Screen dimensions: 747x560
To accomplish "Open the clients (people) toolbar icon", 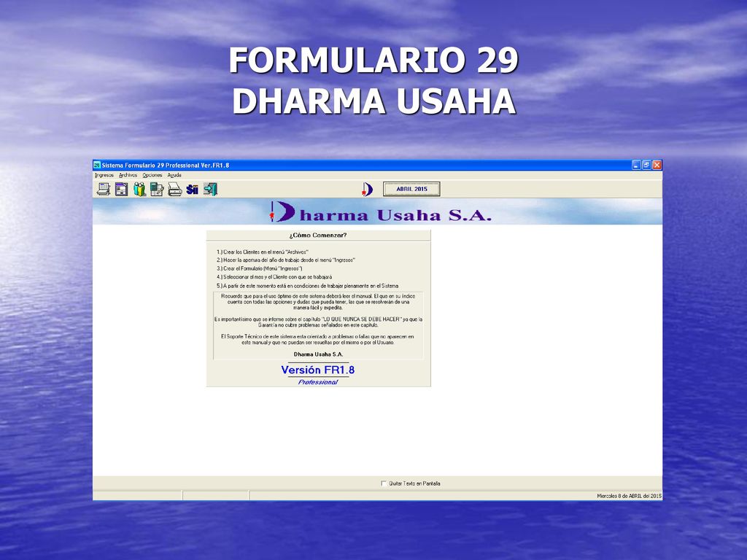I will [x=139, y=190].
